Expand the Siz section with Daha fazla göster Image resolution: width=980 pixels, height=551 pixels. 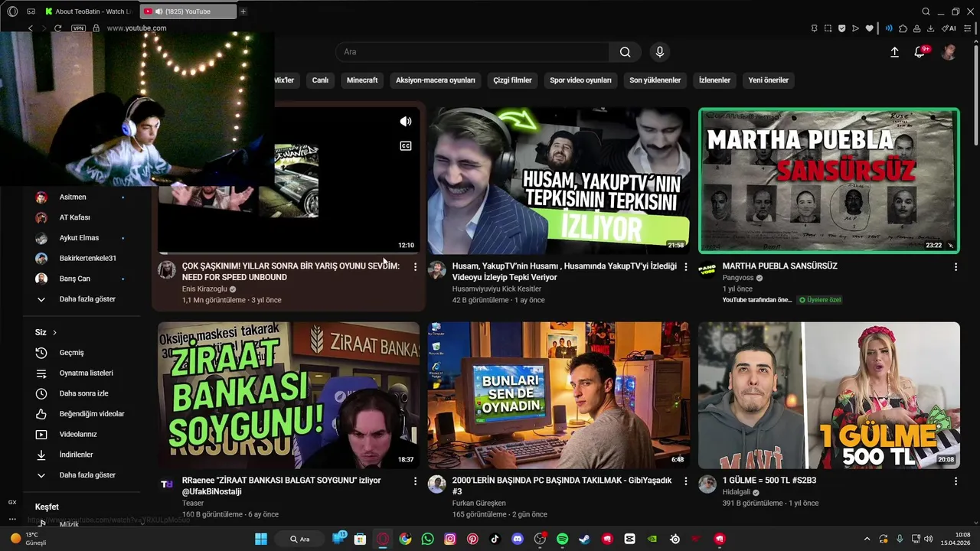click(x=80, y=475)
